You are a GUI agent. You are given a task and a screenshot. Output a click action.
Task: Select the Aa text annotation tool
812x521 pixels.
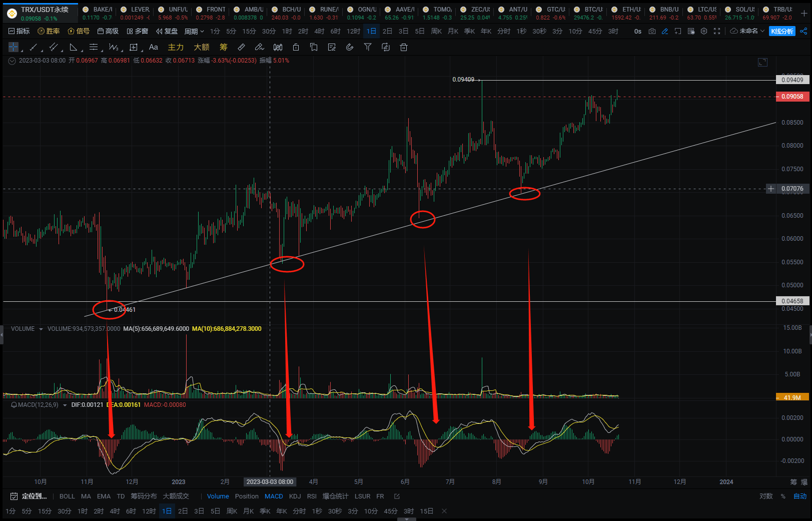[153, 47]
